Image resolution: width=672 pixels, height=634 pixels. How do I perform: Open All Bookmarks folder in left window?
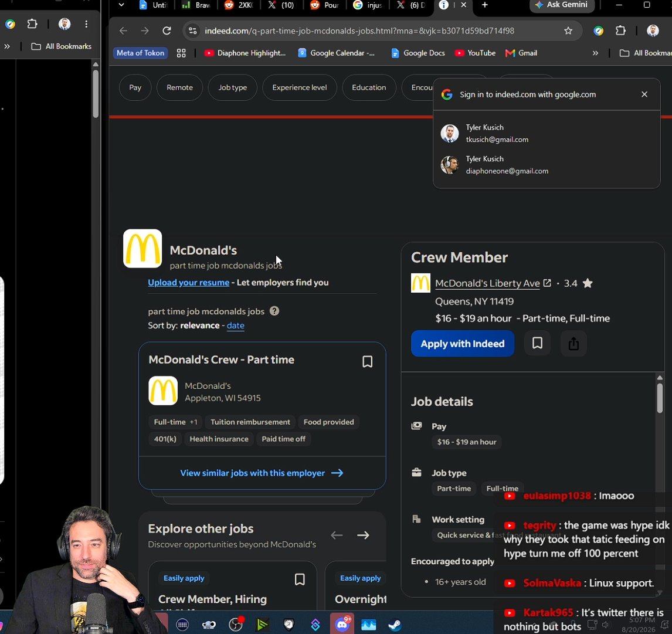click(62, 46)
